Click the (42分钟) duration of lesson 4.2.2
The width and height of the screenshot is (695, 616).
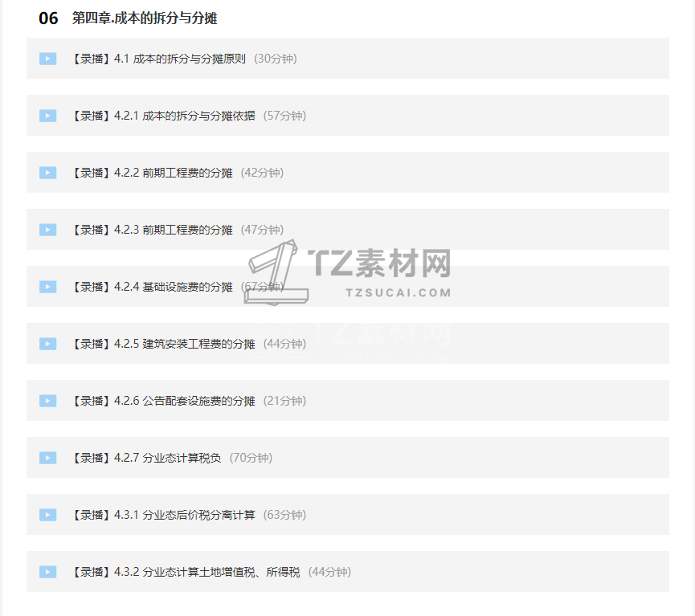[263, 173]
